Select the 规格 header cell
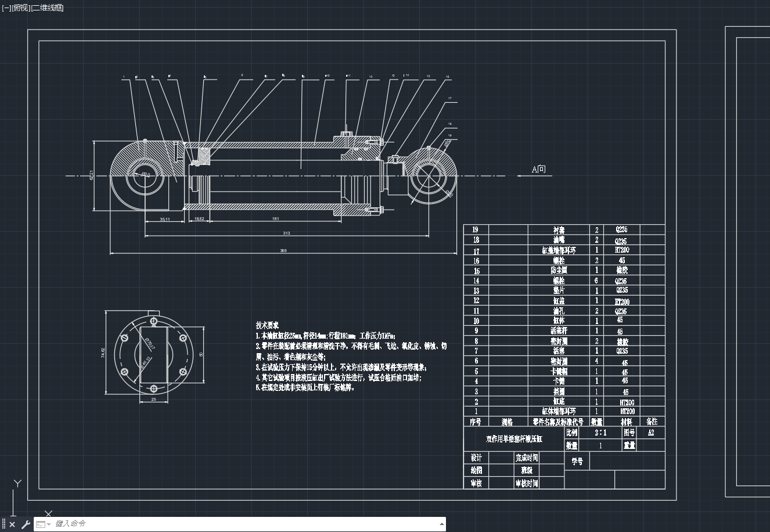This screenshot has width=770, height=532. (507, 422)
